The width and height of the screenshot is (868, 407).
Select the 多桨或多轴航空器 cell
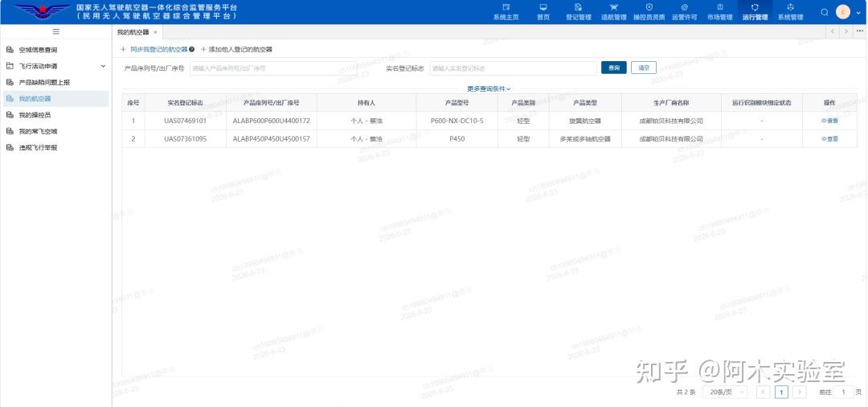pos(585,139)
